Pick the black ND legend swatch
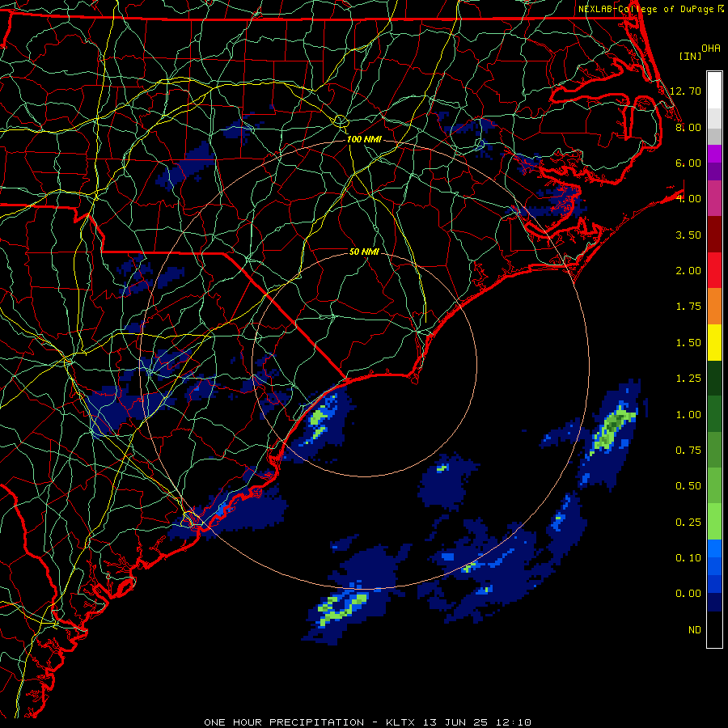 pos(714,629)
